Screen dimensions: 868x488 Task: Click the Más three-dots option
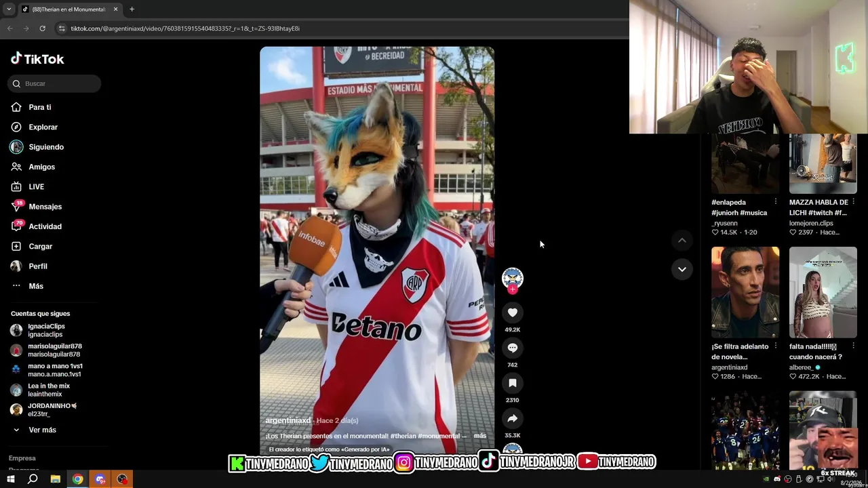click(x=16, y=286)
